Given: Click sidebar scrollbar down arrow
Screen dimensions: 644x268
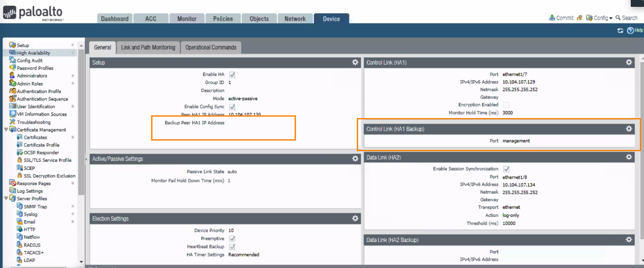Looking at the screenshot, I should click(81, 262).
